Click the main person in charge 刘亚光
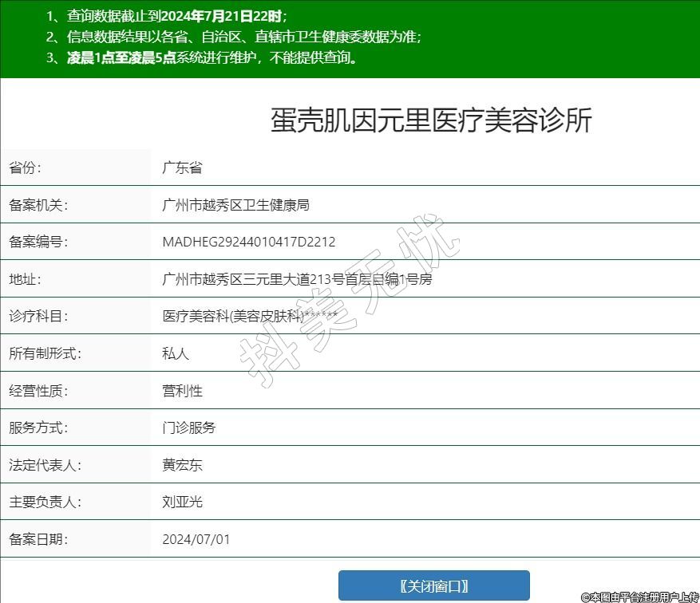 182,503
